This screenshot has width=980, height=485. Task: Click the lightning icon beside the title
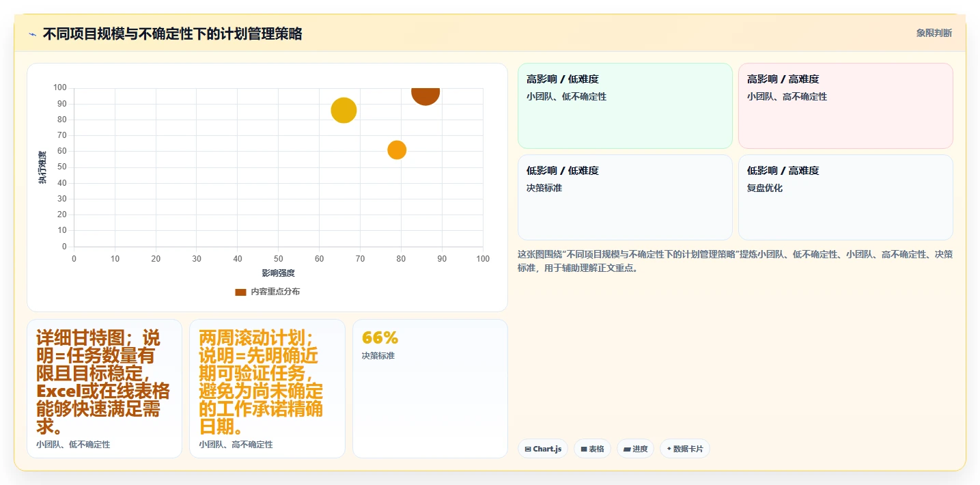coord(32,34)
